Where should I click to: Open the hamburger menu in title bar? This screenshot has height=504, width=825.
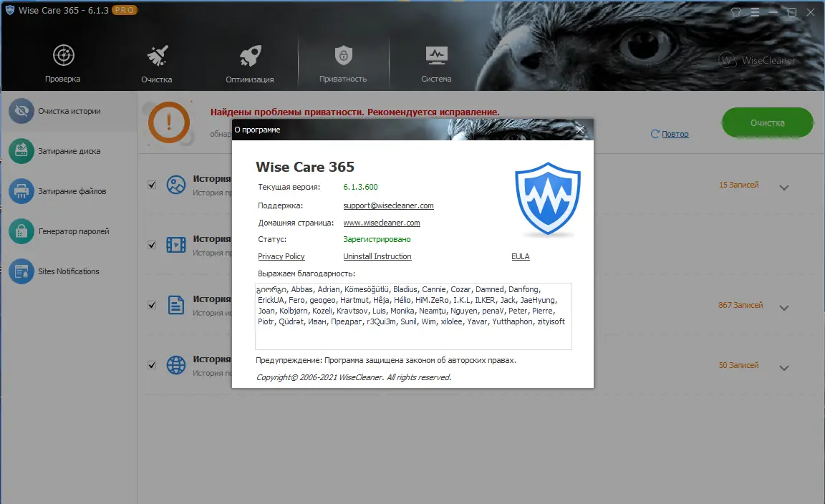coord(754,12)
